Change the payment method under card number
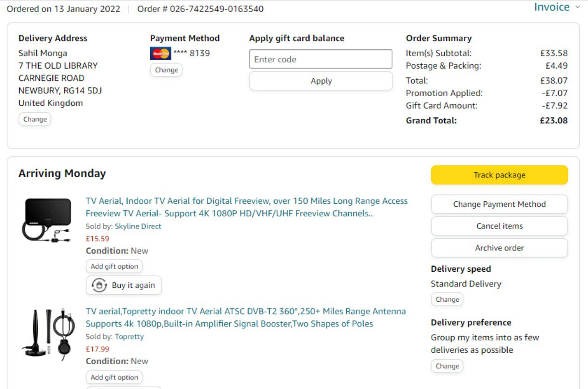588x389 pixels. pyautogui.click(x=166, y=70)
